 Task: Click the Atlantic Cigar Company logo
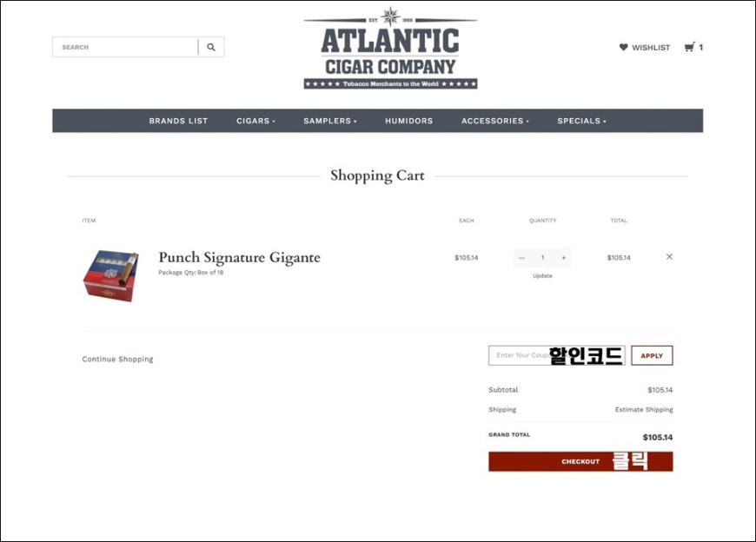[390, 48]
